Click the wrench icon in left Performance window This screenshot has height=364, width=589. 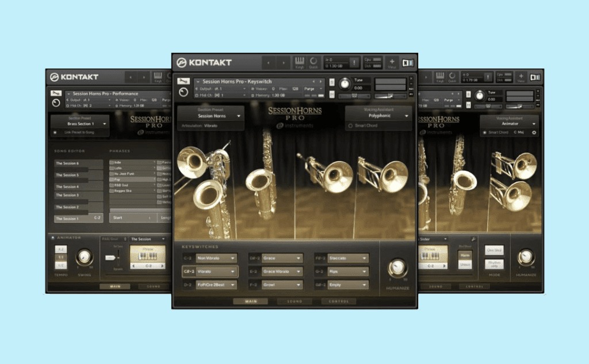[56, 93]
